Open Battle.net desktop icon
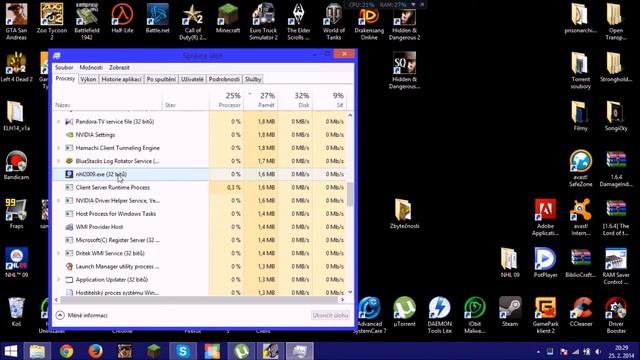This screenshot has height=360, width=640. point(158,19)
